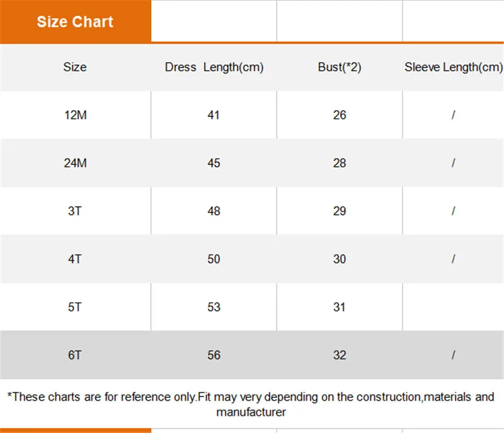Click bust value 26

point(340,115)
